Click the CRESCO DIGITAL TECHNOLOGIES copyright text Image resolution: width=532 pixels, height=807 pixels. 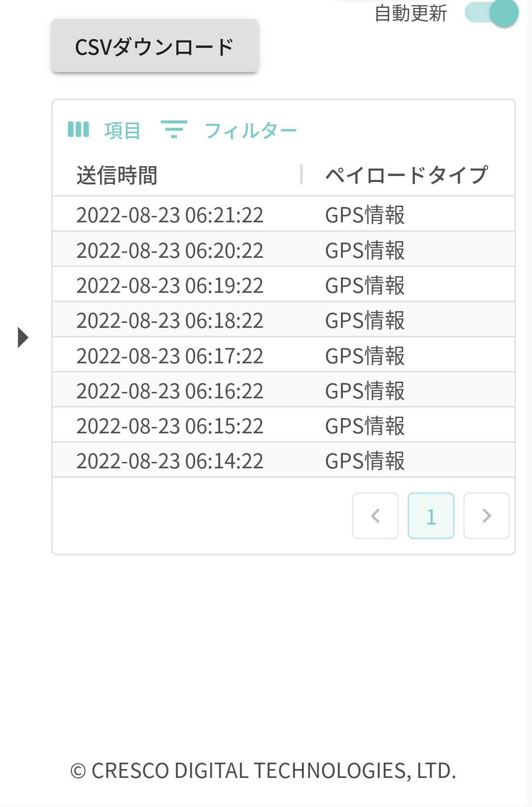264,771
